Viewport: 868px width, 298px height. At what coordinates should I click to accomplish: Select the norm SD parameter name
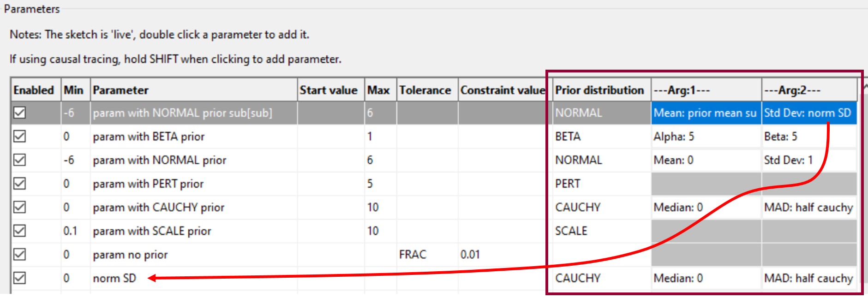(x=114, y=278)
